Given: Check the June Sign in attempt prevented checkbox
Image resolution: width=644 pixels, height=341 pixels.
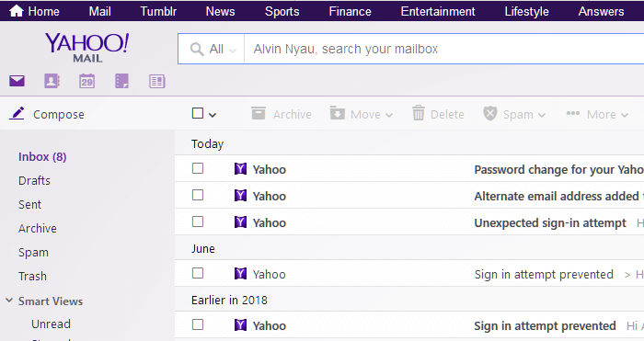Looking at the screenshot, I should tap(198, 273).
